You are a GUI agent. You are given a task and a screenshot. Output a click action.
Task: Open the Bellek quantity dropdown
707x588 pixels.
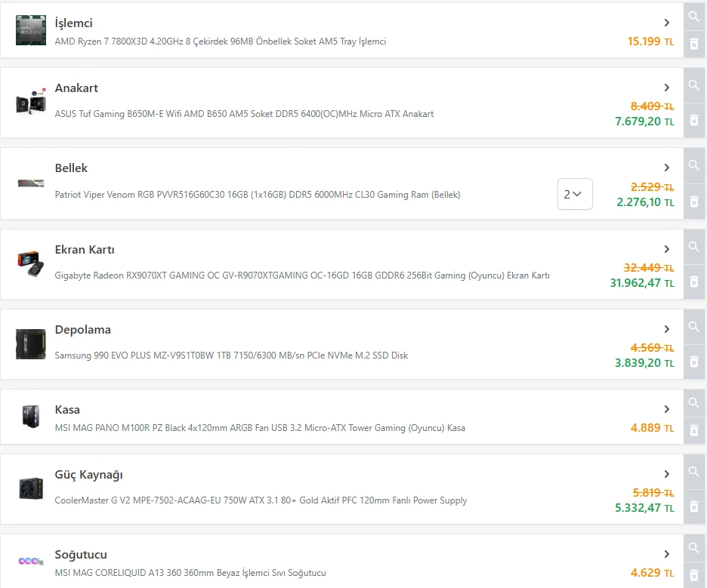coord(574,194)
